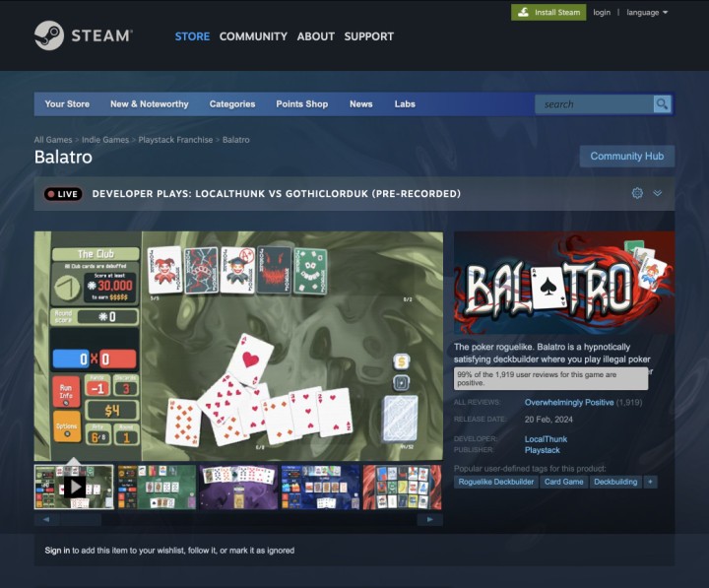
Task: Click the search magnifier button
Action: tap(662, 104)
